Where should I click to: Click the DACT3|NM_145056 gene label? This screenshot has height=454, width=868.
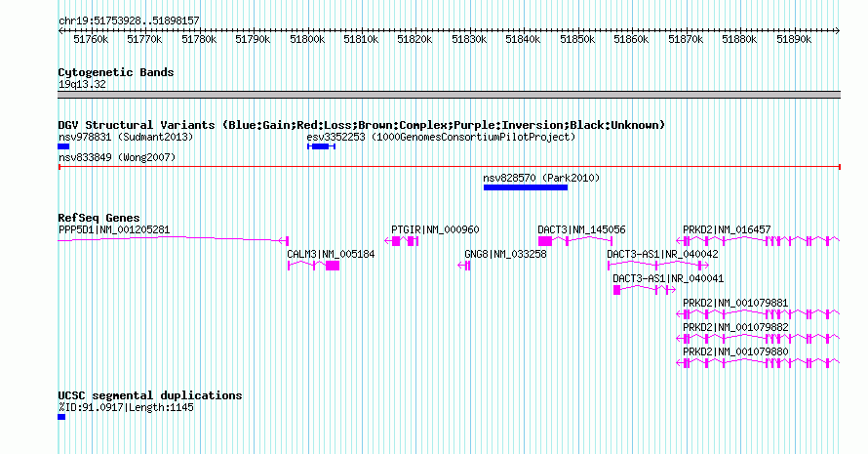[x=582, y=229]
